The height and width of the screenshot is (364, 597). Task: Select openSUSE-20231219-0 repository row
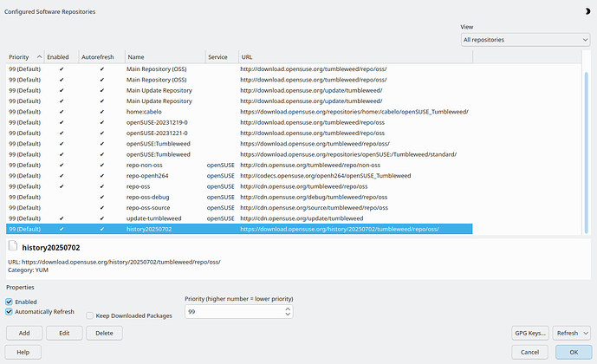239,122
